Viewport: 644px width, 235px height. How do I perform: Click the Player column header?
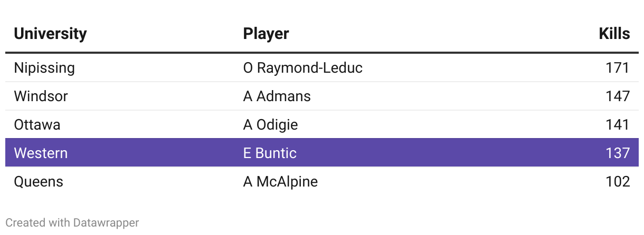pos(266,34)
